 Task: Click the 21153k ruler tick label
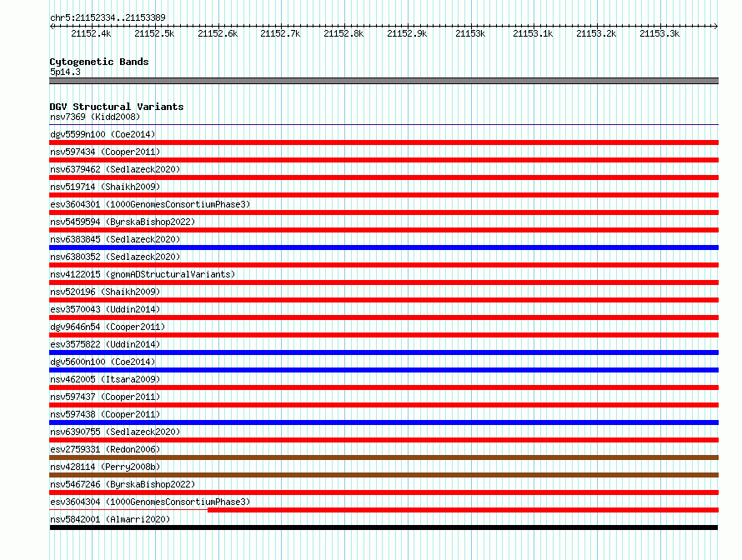470,33
